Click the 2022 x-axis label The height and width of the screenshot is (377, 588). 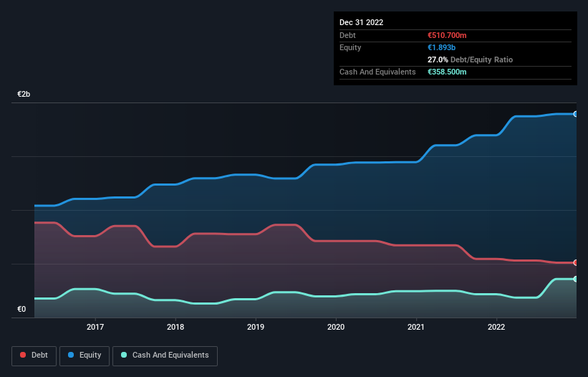pos(496,327)
